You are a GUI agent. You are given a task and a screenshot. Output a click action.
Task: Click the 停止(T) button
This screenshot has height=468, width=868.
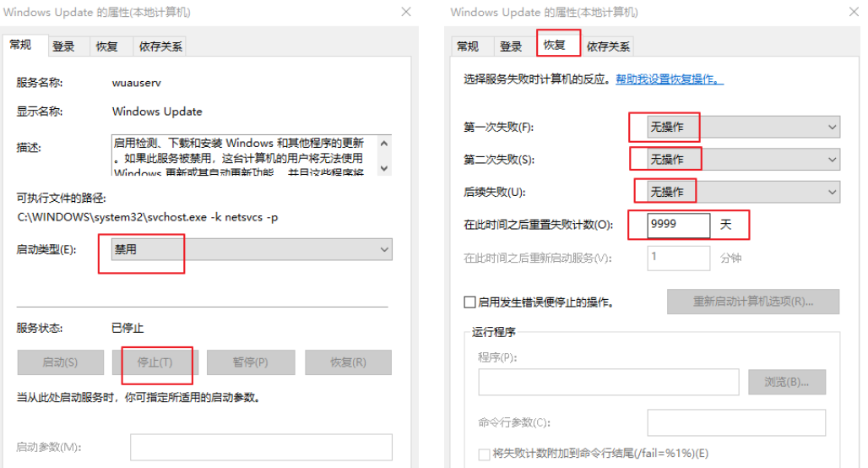click(x=155, y=362)
